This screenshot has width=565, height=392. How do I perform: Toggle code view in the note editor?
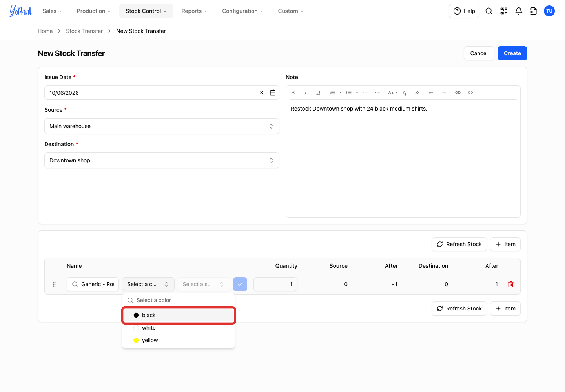[470, 93]
